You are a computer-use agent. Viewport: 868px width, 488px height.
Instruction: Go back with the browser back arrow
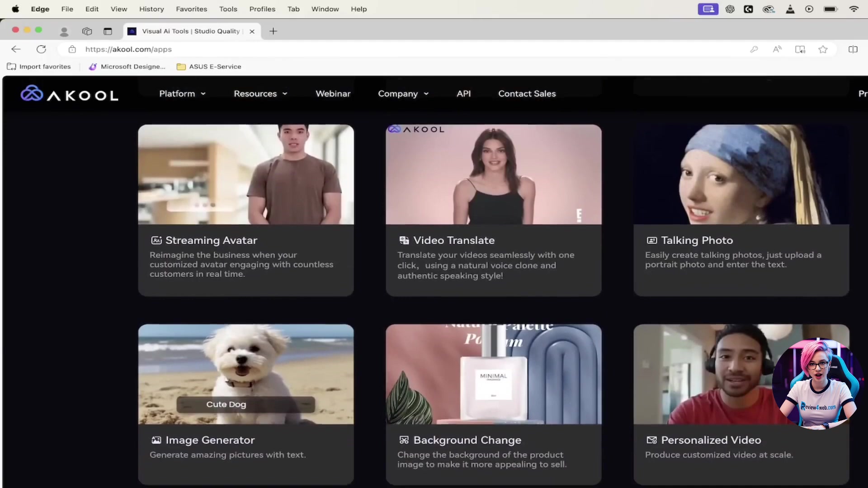(16, 49)
